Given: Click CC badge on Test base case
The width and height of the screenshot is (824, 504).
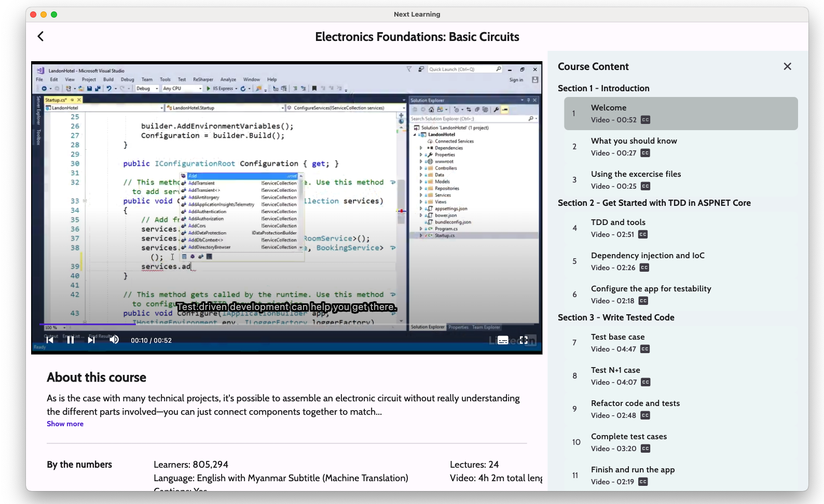Looking at the screenshot, I should 645,349.
